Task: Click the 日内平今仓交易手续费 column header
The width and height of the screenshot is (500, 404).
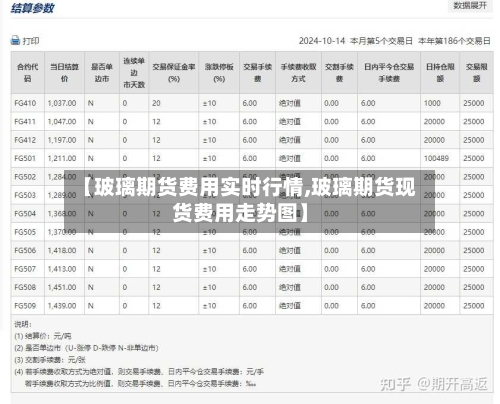Action: 389,73
